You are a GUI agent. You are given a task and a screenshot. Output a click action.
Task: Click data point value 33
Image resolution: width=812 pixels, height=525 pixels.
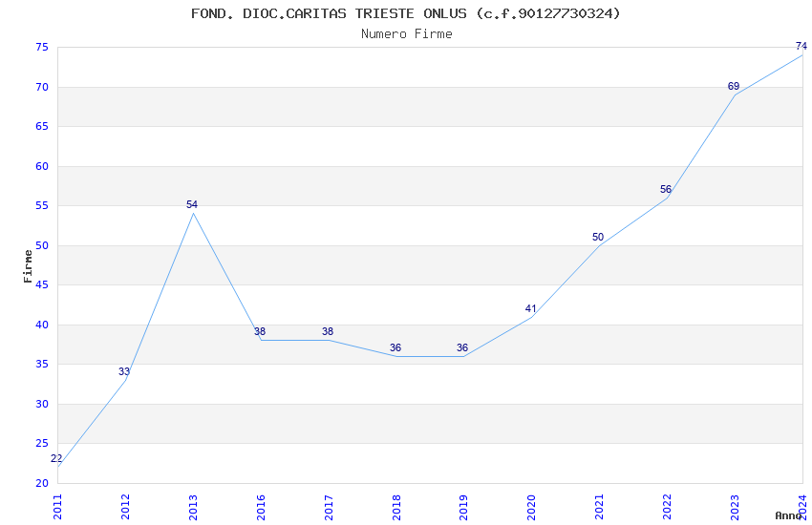coord(124,371)
